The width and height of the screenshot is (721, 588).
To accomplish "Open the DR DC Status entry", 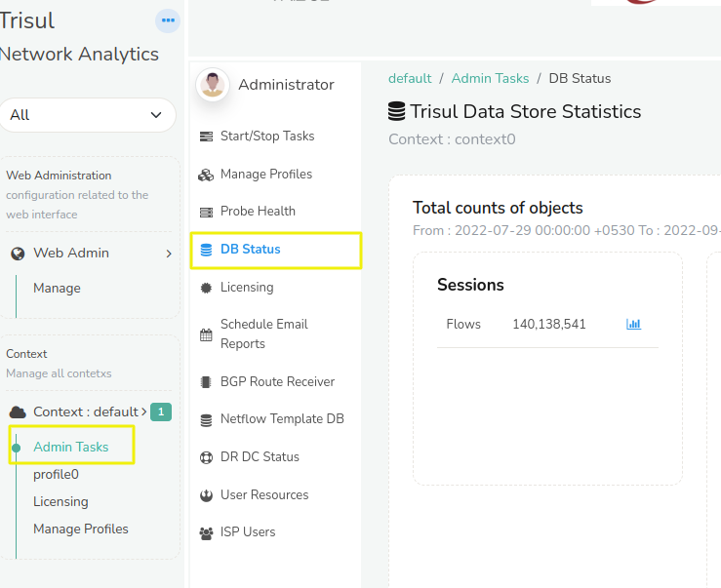I will 260,457.
